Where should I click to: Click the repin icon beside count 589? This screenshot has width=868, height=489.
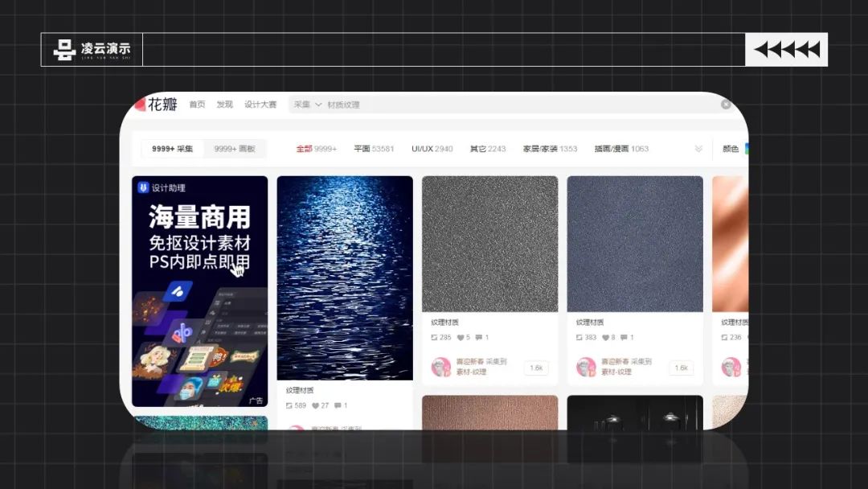(289, 406)
